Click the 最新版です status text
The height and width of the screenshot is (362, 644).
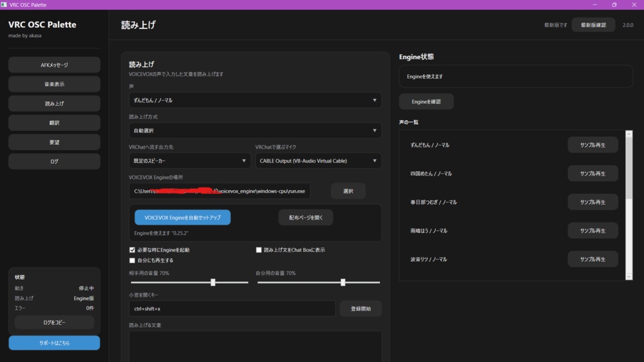pyautogui.click(x=556, y=25)
